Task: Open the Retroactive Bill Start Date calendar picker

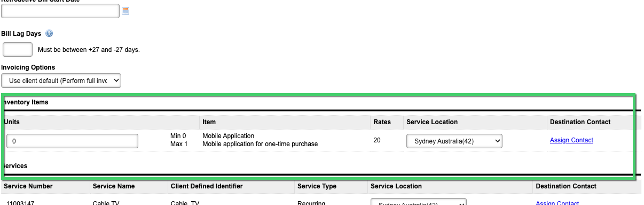Action: coord(125,11)
